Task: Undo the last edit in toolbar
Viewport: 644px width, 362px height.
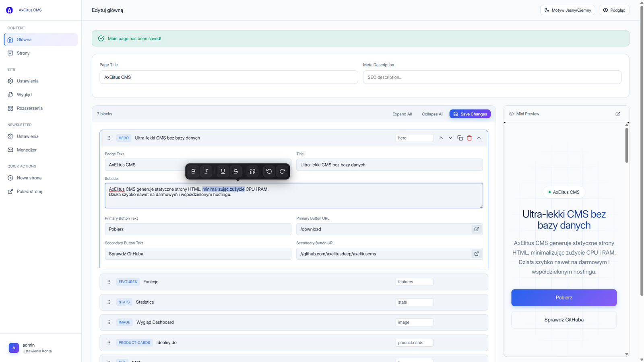Action: click(x=269, y=171)
